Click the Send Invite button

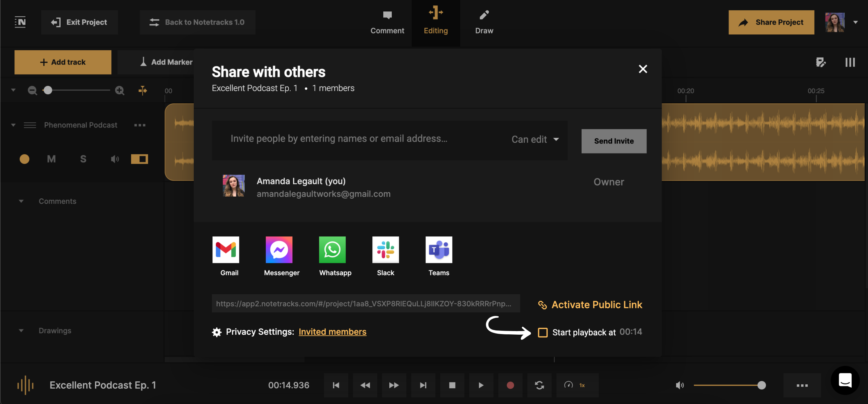click(x=614, y=141)
